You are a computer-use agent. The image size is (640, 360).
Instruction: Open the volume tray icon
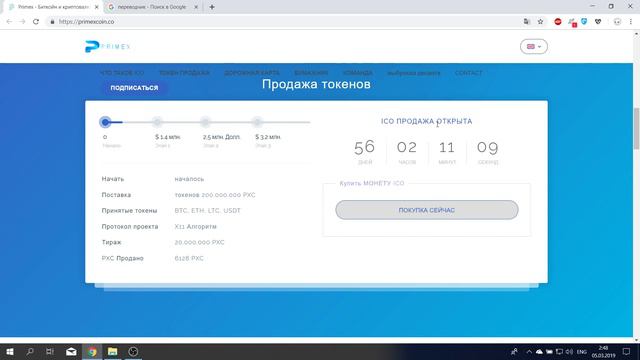tap(569, 351)
